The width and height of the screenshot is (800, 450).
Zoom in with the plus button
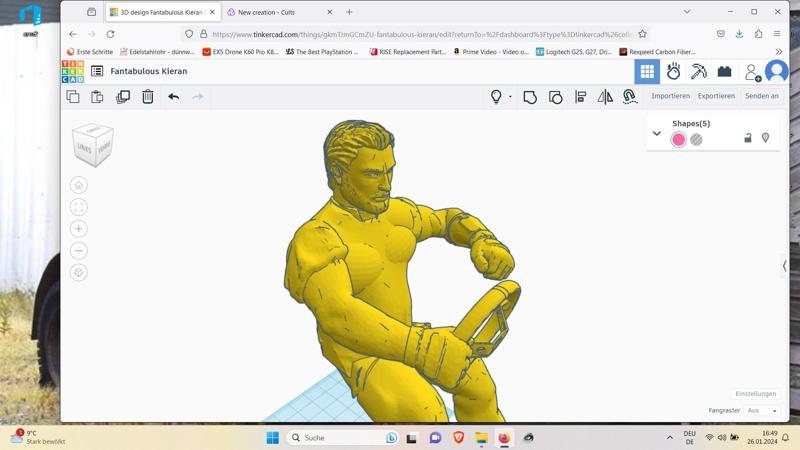[79, 229]
